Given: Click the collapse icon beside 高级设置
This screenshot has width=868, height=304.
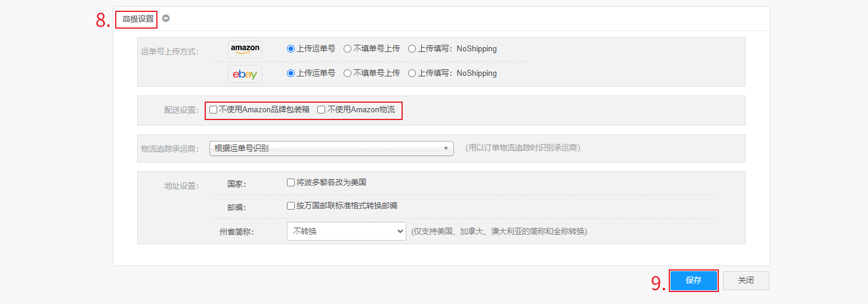Looking at the screenshot, I should pyautogui.click(x=166, y=19).
